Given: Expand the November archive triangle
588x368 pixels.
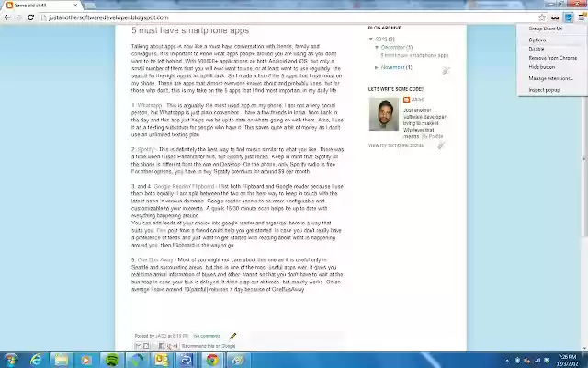Looking at the screenshot, I should coord(377,67).
